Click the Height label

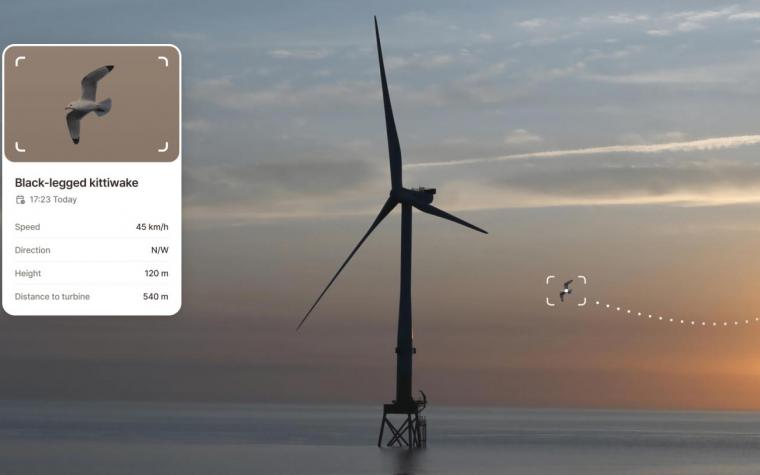(x=28, y=273)
